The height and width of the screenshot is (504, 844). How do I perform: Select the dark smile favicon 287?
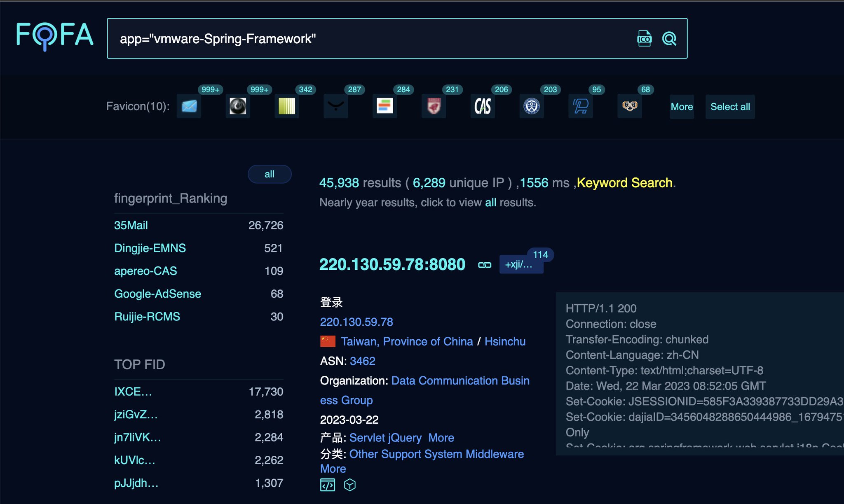(x=336, y=106)
